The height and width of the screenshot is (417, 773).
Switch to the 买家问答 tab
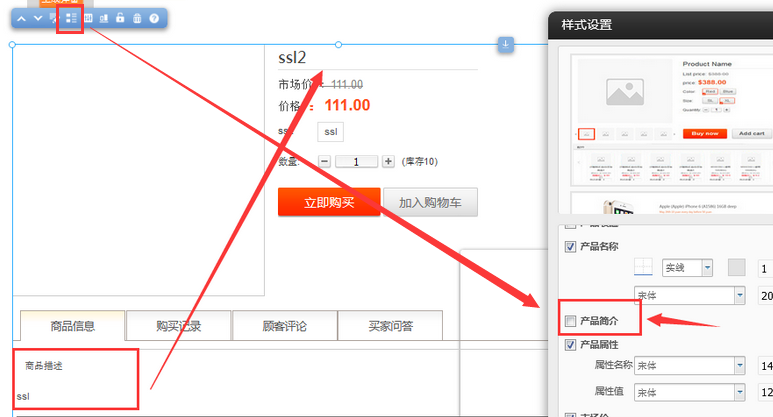(x=390, y=326)
